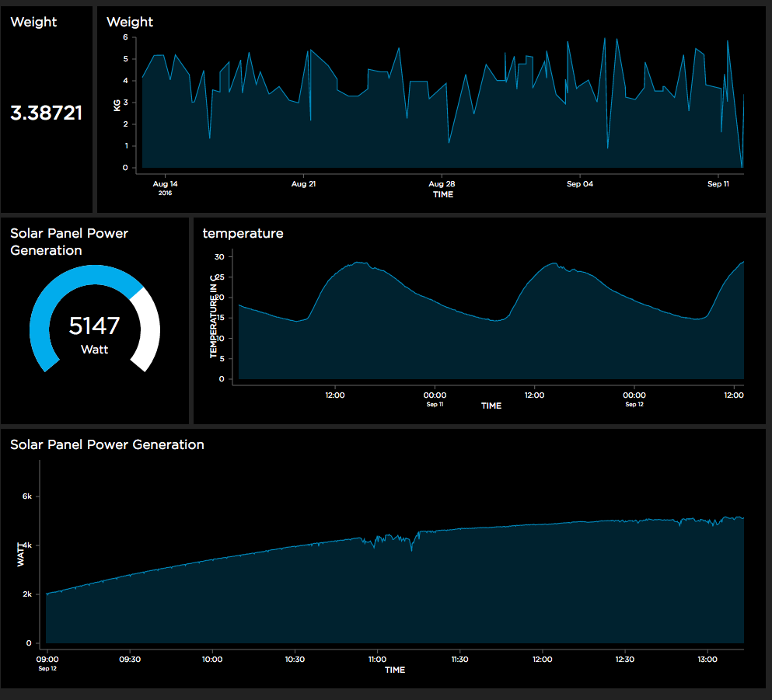
Task: Click the Sep 11 tick label on Weight chart
Action: (718, 184)
